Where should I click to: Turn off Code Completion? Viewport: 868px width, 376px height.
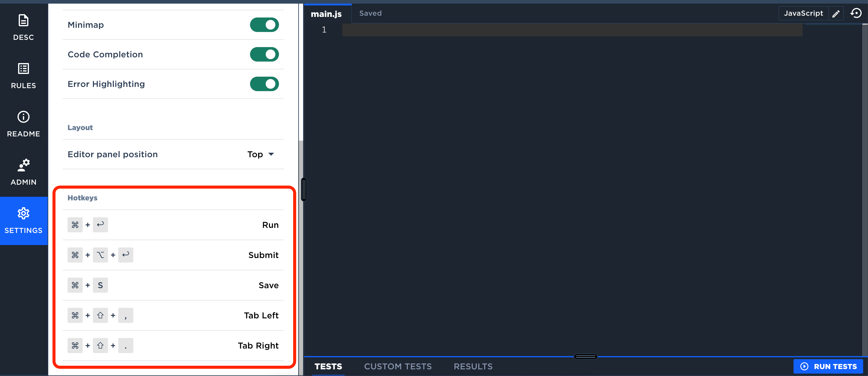(x=264, y=54)
